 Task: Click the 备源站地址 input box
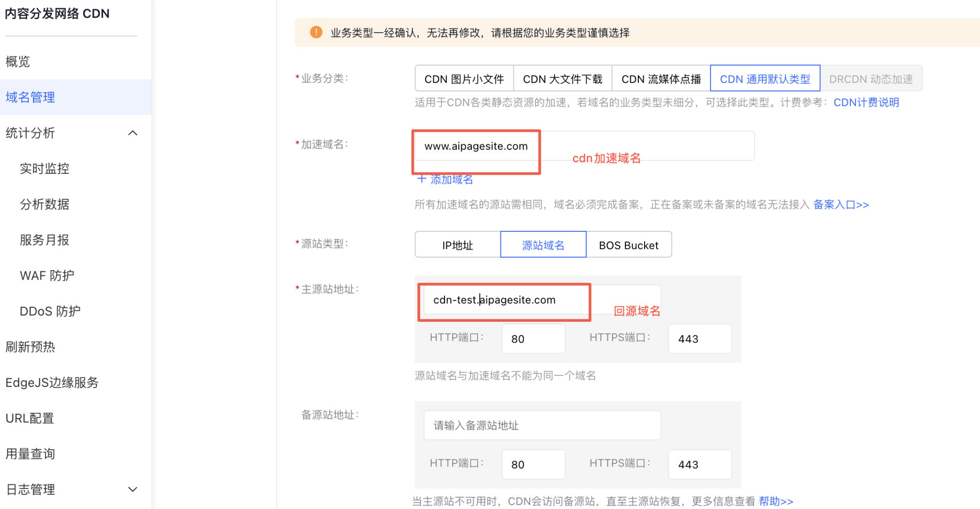[542, 425]
